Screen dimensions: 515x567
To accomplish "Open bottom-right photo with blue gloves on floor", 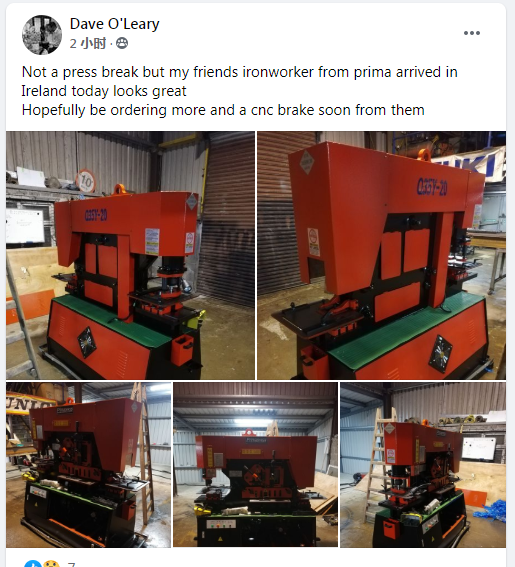I will (423, 465).
